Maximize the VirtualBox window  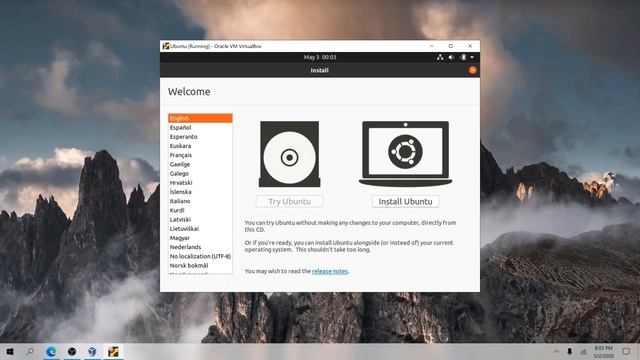click(451, 46)
